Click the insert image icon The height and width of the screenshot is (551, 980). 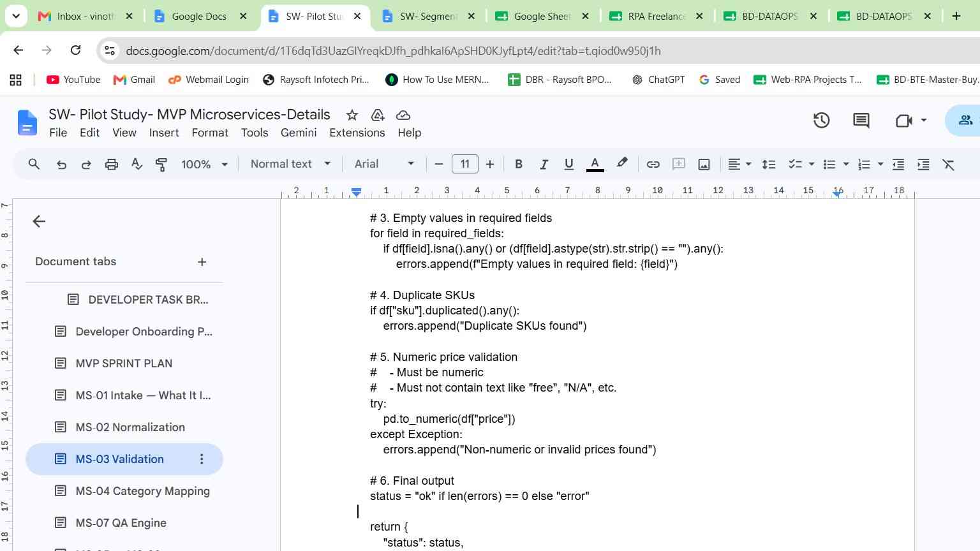pyautogui.click(x=704, y=165)
